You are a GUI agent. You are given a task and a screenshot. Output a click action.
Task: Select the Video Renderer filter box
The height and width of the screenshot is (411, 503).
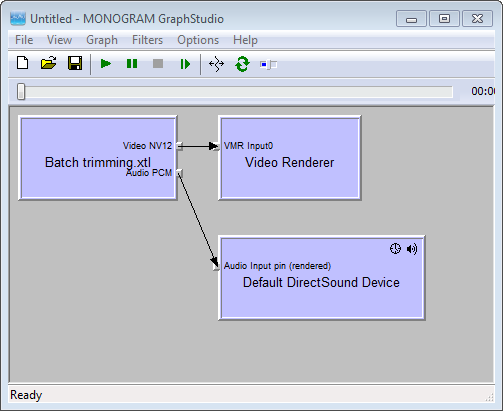pyautogui.click(x=290, y=158)
